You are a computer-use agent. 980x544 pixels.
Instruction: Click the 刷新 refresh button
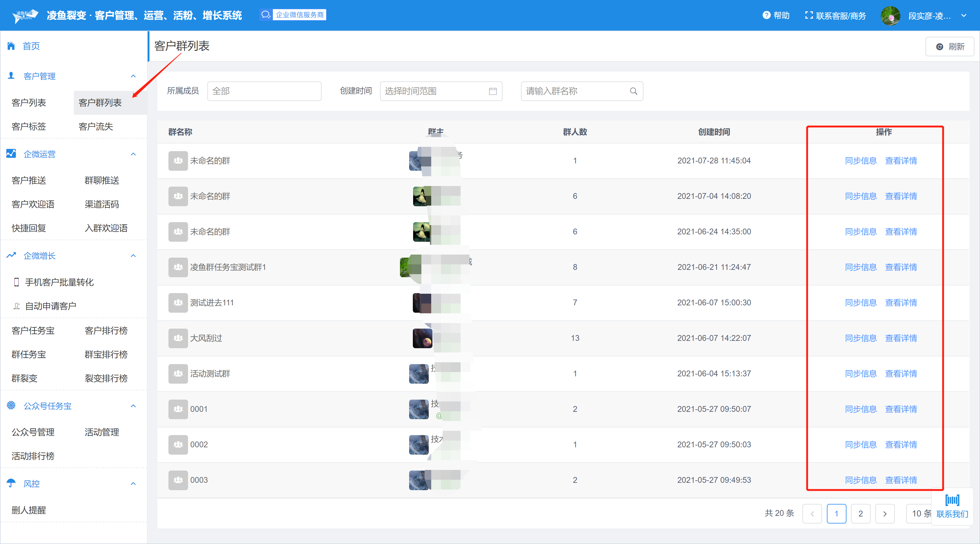click(950, 47)
